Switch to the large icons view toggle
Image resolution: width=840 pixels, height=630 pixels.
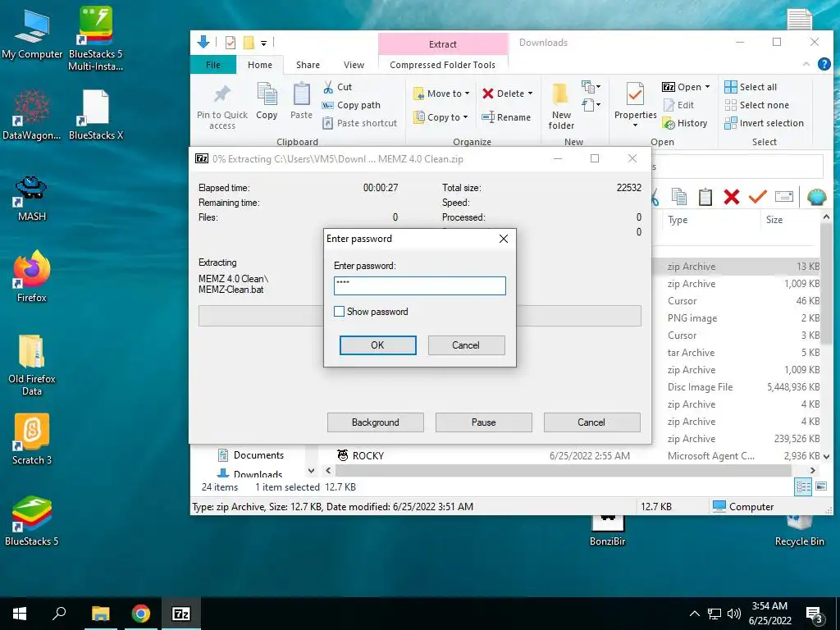point(820,486)
